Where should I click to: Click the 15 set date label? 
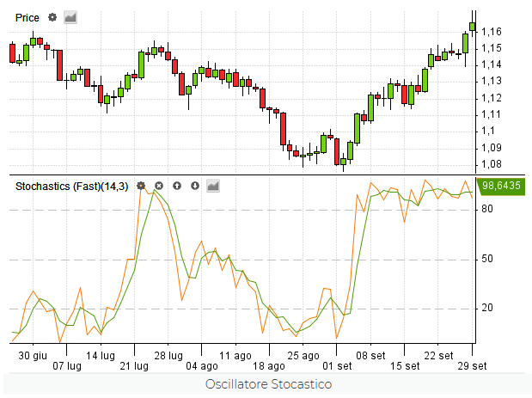tap(405, 366)
